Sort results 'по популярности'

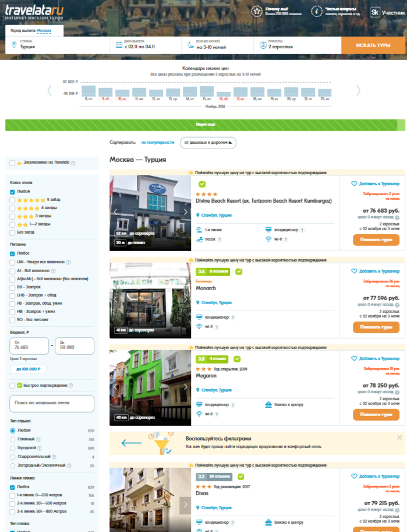coord(158,143)
